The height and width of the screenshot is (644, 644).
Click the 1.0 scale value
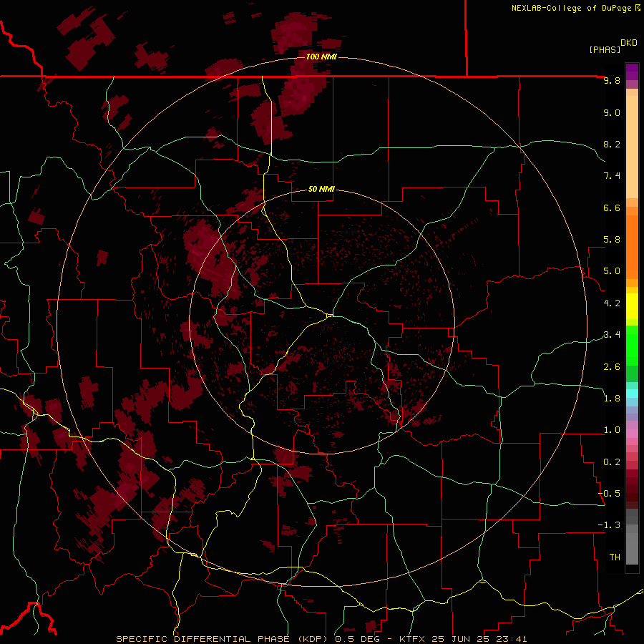point(612,430)
